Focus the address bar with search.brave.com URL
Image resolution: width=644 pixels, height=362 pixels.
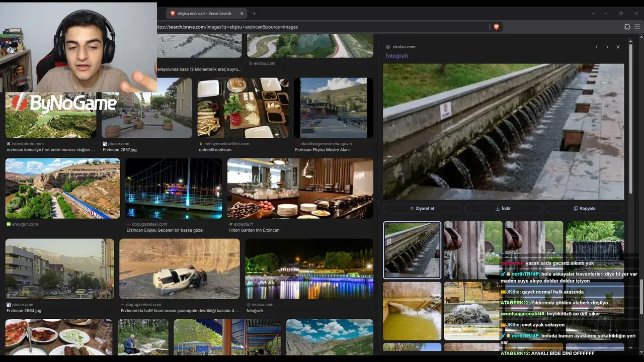[322, 27]
